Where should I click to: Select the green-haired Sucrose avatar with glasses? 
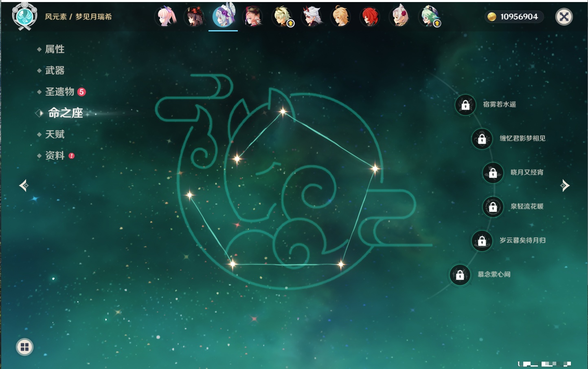click(x=429, y=17)
